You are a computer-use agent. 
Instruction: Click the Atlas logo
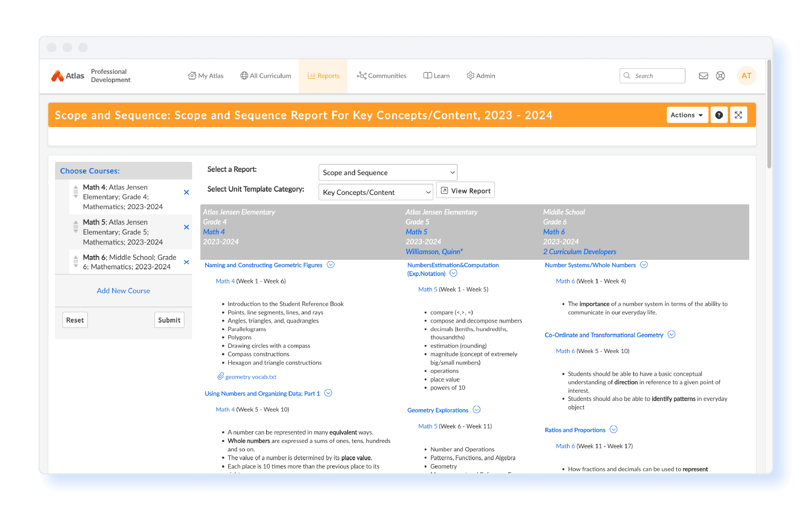tap(68, 76)
